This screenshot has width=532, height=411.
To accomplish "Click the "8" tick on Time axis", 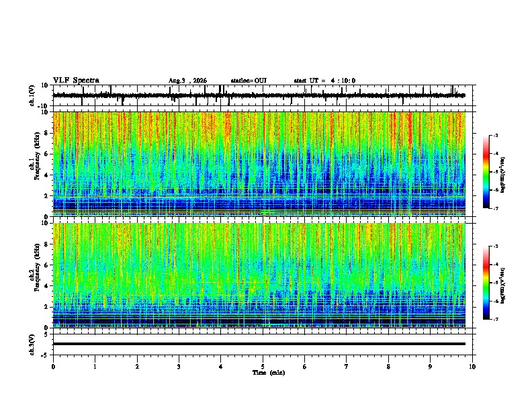I will pyautogui.click(x=388, y=367).
